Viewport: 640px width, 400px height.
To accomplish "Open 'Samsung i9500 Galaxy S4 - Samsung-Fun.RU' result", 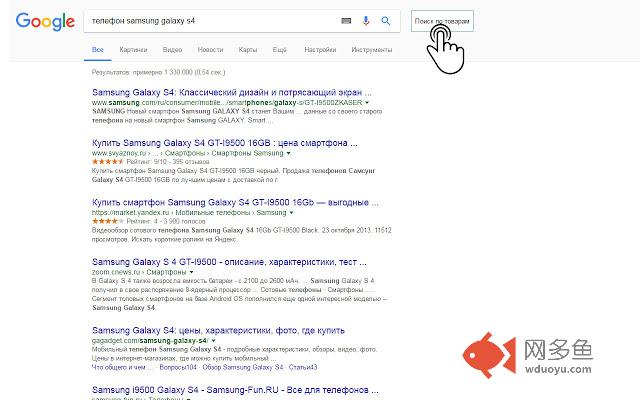I will click(235, 390).
